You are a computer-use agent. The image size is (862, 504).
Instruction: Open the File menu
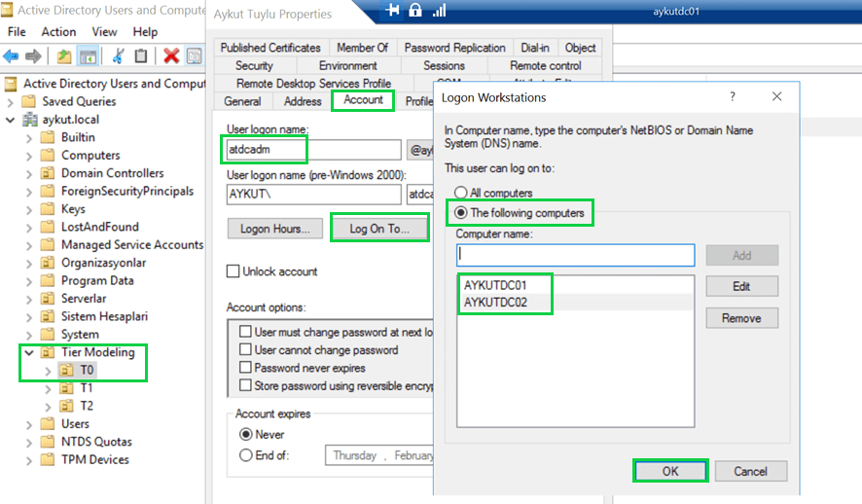point(17,32)
